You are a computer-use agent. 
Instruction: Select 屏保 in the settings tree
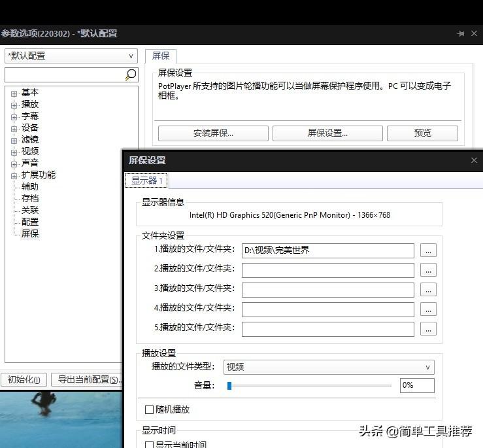pyautogui.click(x=30, y=233)
